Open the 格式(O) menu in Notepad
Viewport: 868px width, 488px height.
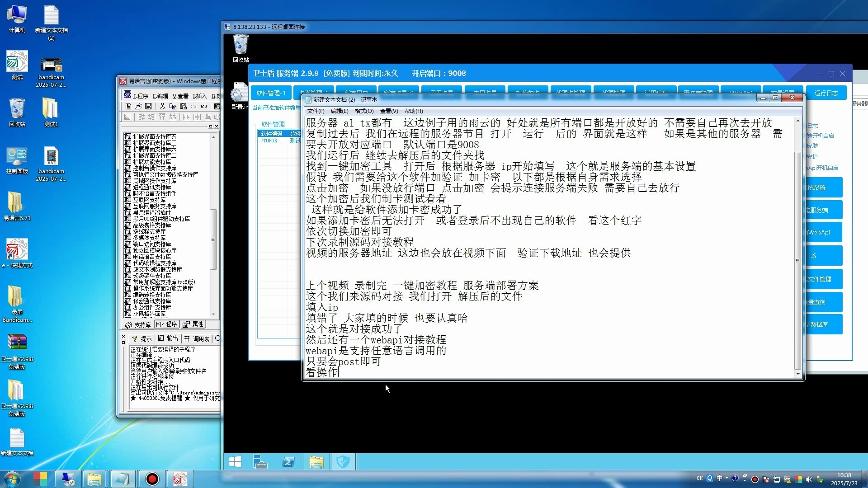click(365, 111)
